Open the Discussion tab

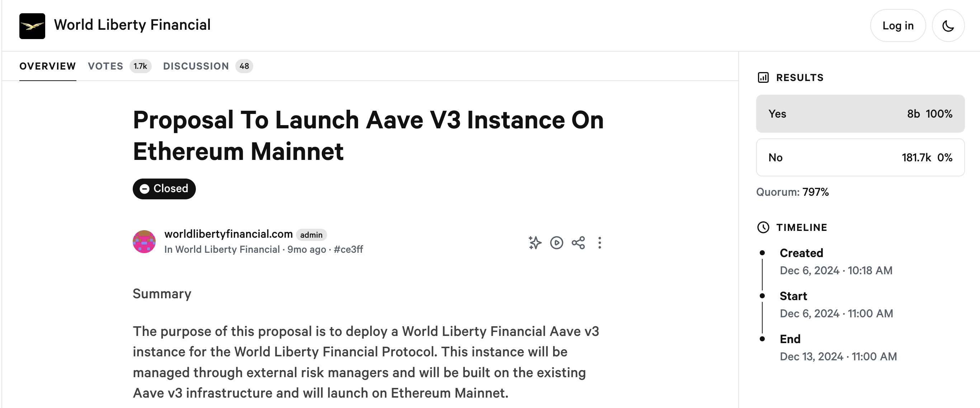[x=196, y=66]
